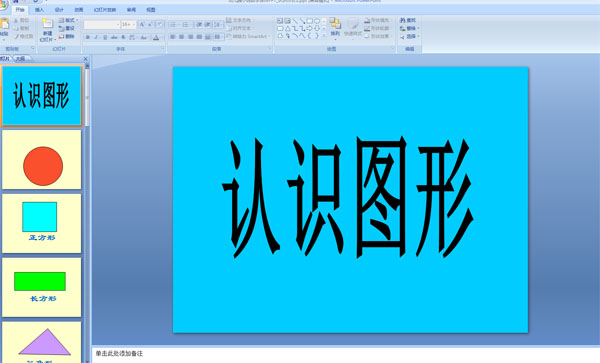Click the Find binoculars icon
The width and height of the screenshot is (600, 363).
403,20
